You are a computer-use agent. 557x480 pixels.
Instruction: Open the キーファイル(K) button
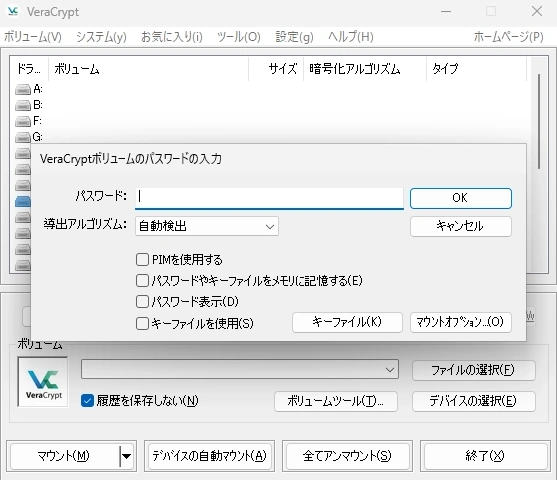pos(347,322)
